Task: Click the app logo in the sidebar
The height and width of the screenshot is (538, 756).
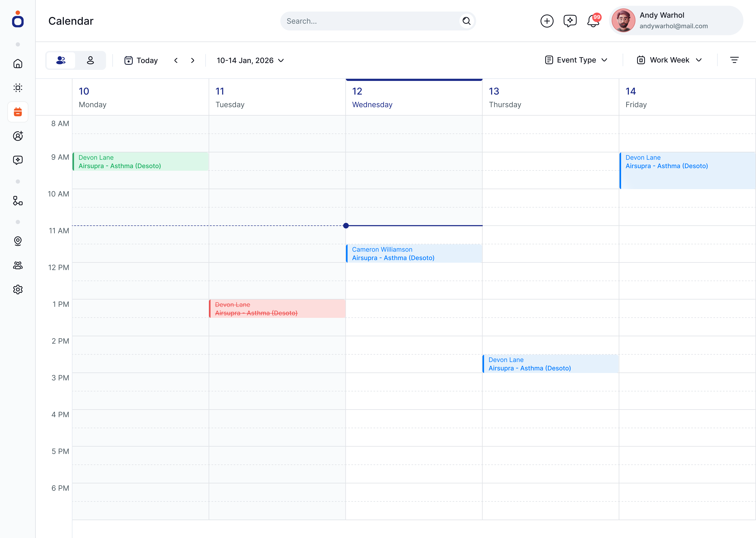Action: pos(18,19)
